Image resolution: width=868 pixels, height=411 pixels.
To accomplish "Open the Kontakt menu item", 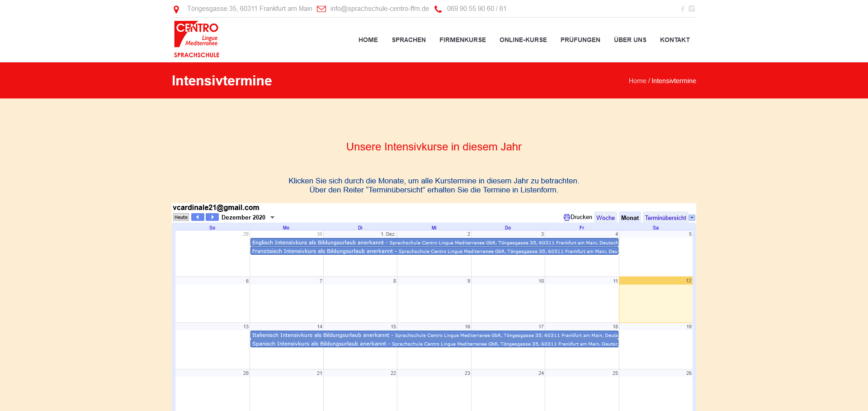I will tap(675, 40).
